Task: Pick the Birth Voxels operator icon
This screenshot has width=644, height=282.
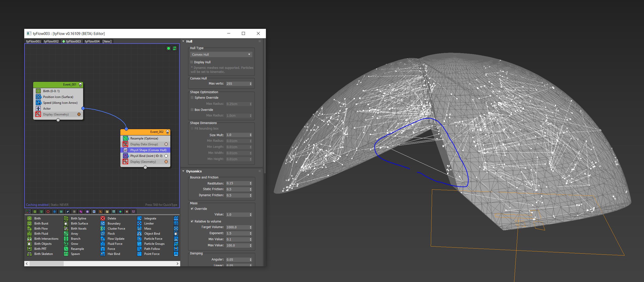Action: [x=66, y=228]
